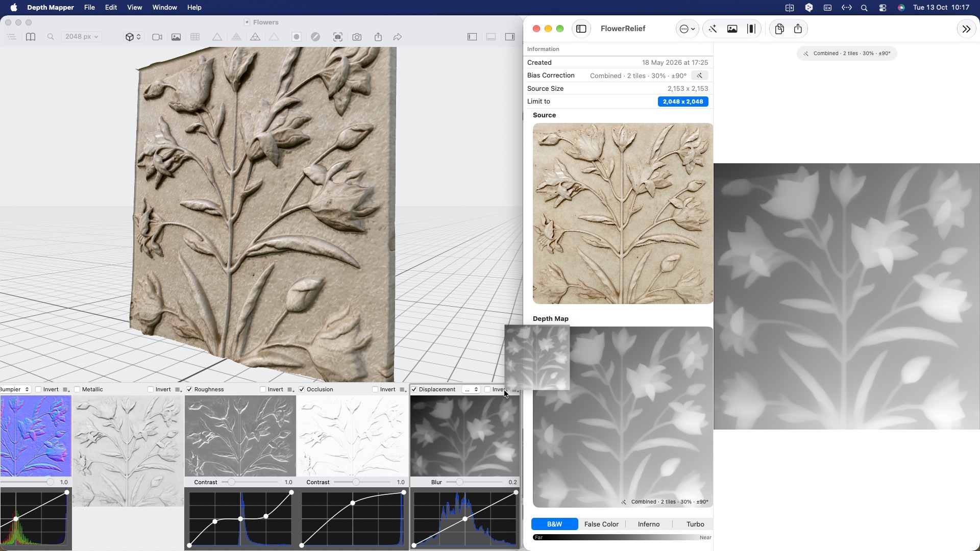Click the image picture icon in Flowers toolbar
Screen dimensions: 980x551
click(x=176, y=37)
